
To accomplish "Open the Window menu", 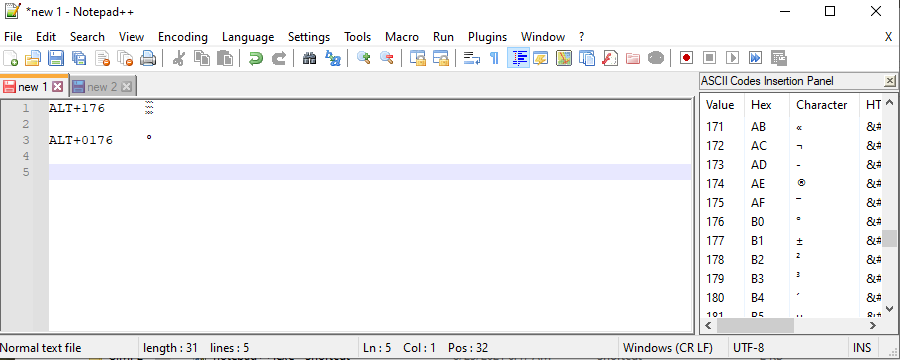I will (x=543, y=37).
